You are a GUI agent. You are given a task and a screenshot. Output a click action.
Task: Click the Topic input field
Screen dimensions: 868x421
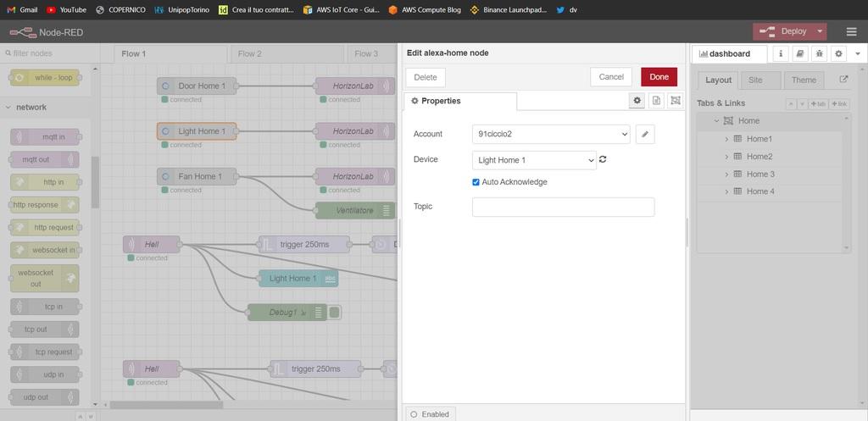(563, 207)
